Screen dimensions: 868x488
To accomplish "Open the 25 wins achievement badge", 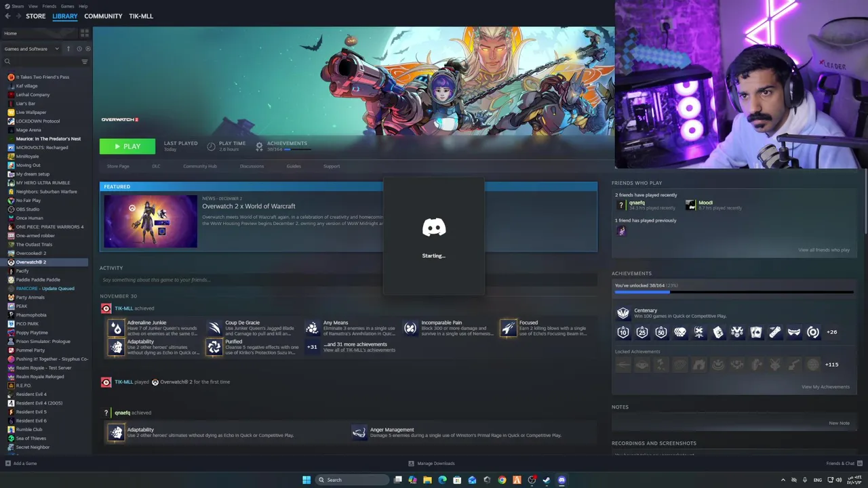I will 642,332.
